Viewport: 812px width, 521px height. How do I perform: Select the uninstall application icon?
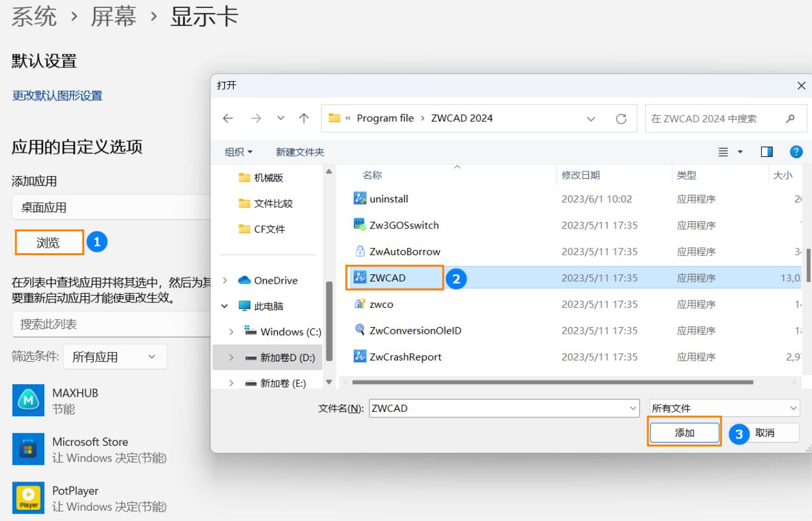pos(360,198)
